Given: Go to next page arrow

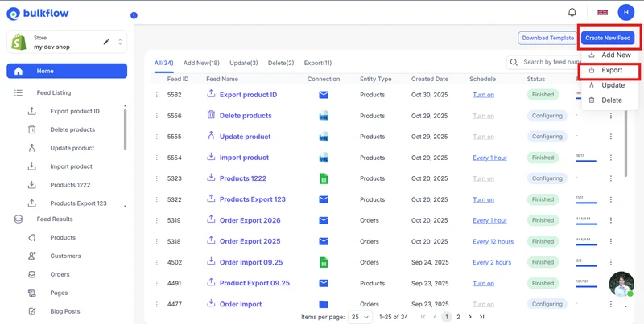Looking at the screenshot, I should pyautogui.click(x=470, y=317).
